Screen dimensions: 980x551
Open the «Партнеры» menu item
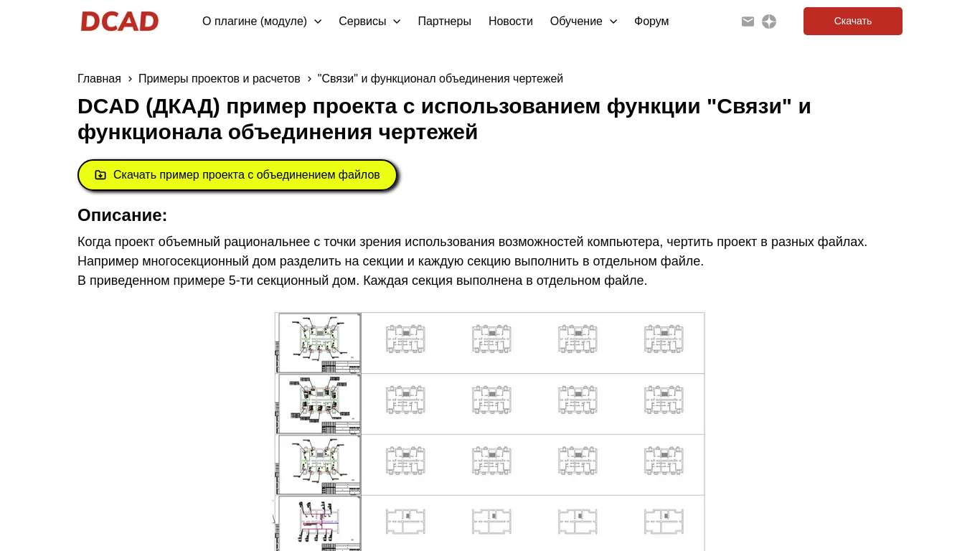pos(445,22)
